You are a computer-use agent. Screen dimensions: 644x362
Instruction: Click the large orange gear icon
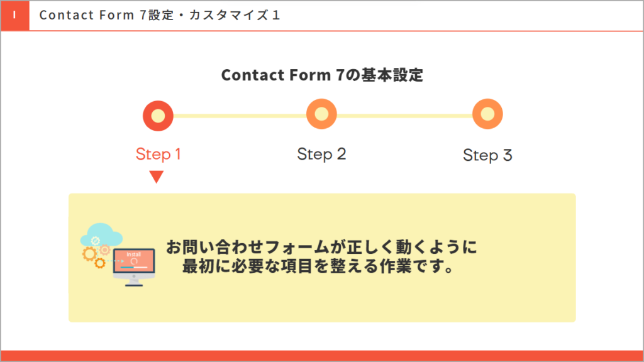pos(90,254)
